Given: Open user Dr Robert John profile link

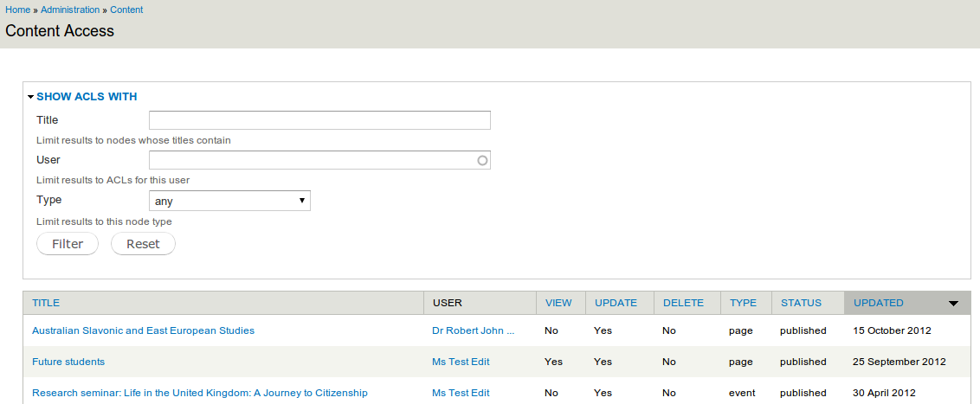Looking at the screenshot, I should [474, 330].
